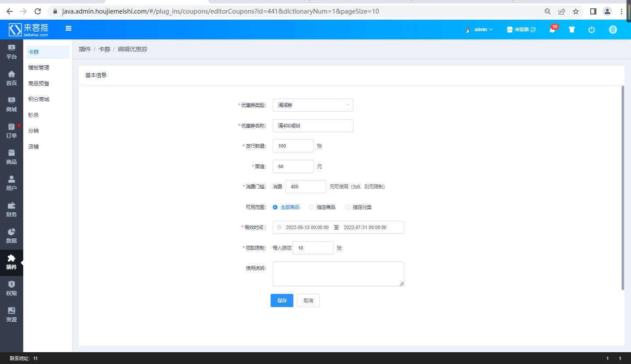Select 卡券 submenu item
The height and width of the screenshot is (364, 631).
coord(48,52)
